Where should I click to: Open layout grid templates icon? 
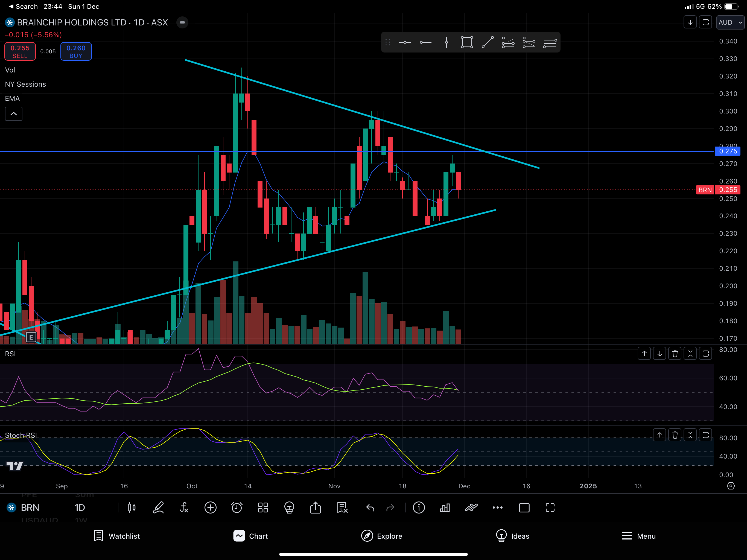tap(263, 507)
